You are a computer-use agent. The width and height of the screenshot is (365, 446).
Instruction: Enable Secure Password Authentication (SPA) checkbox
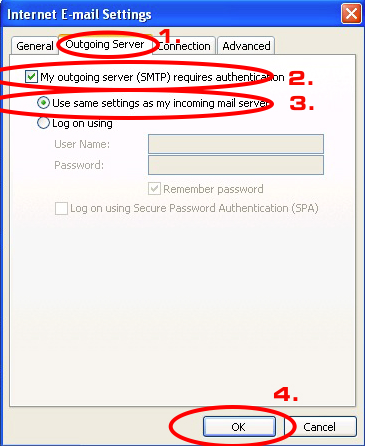tap(61, 208)
